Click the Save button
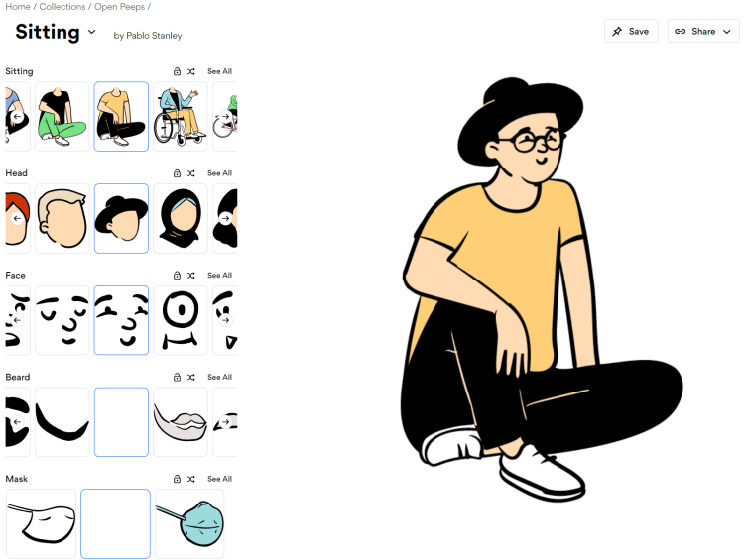Screen dimensions: 744x560 point(631,32)
